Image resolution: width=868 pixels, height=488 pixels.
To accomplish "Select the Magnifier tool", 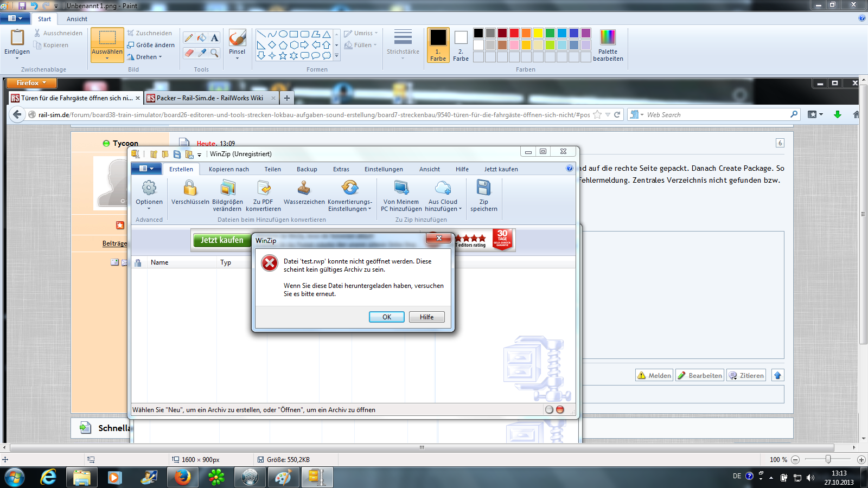I will point(215,53).
